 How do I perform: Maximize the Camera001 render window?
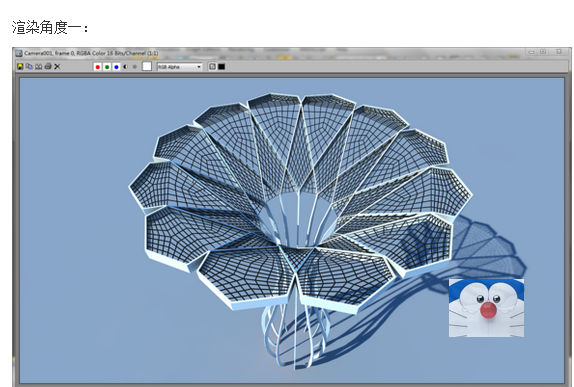543,52
